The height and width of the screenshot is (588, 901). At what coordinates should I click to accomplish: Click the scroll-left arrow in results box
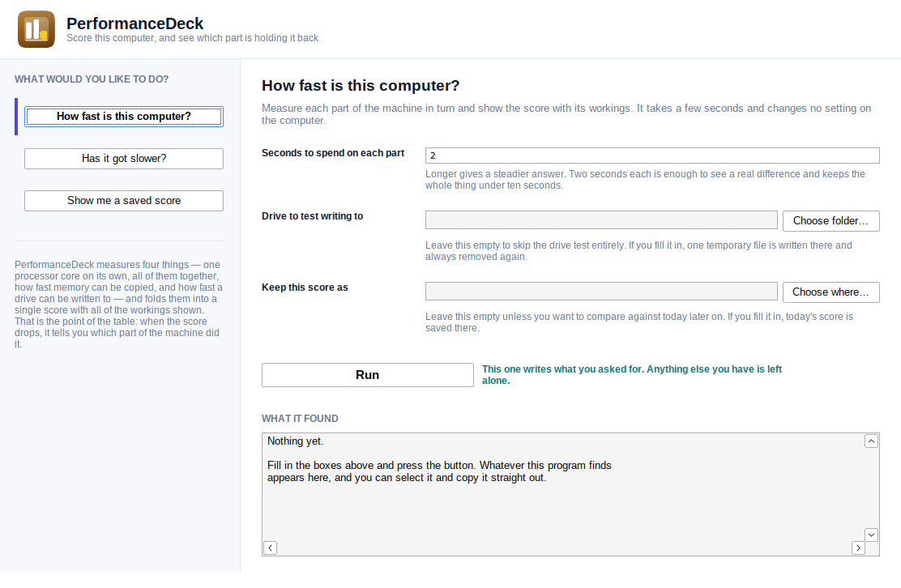point(270,548)
